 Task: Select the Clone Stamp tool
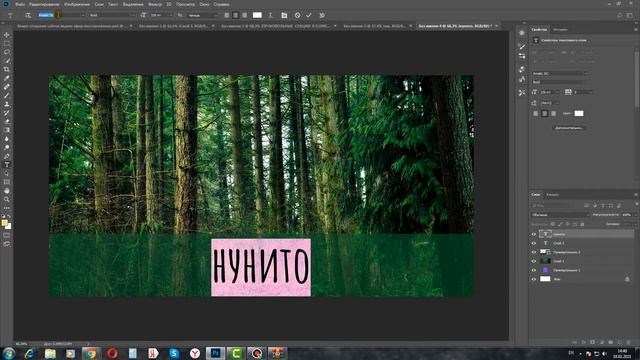tap(7, 104)
